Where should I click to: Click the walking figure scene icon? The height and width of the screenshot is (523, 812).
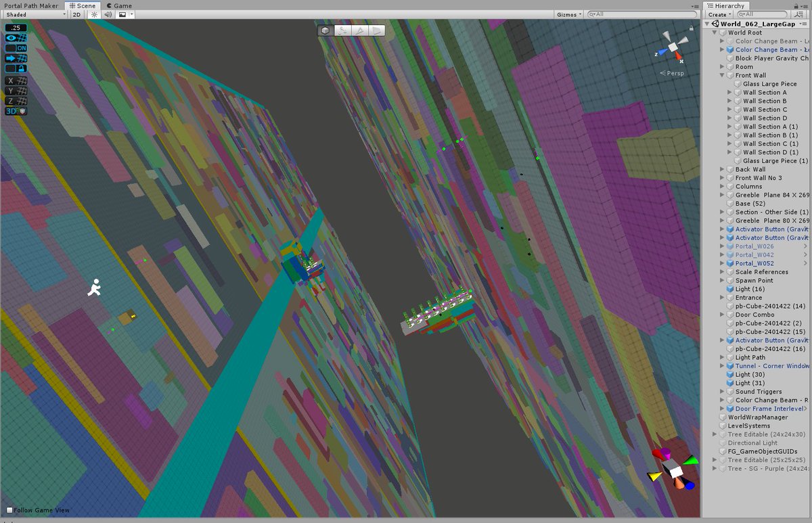coord(95,288)
